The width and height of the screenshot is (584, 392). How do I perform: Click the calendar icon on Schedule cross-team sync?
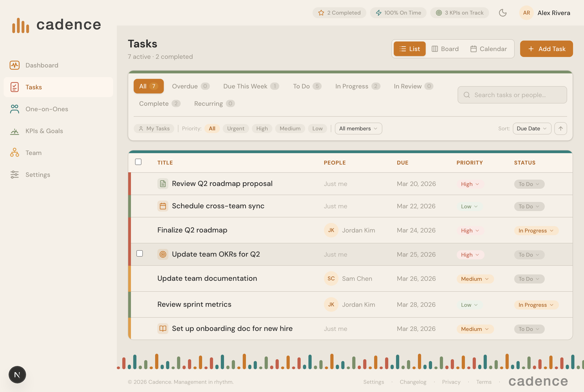(x=163, y=206)
